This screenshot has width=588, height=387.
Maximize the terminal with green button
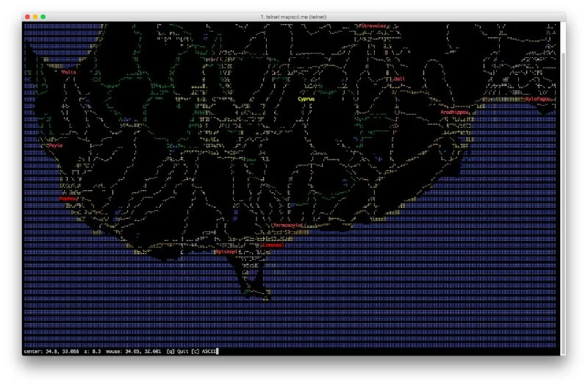[43, 16]
